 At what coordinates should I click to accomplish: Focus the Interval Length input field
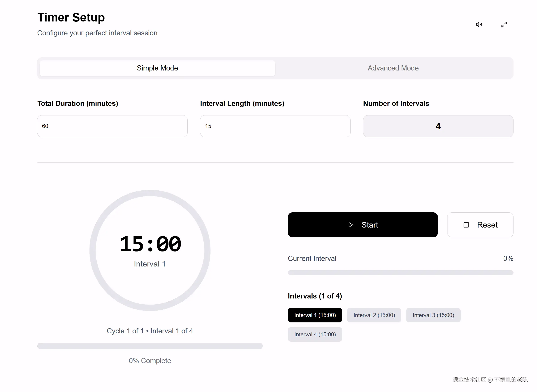click(x=275, y=126)
